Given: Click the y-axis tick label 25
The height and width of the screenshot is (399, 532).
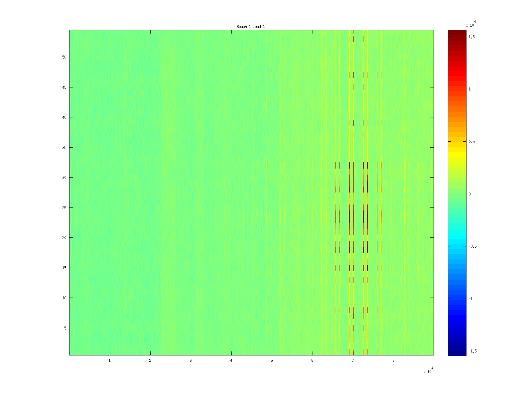Looking at the screenshot, I should (64, 208).
